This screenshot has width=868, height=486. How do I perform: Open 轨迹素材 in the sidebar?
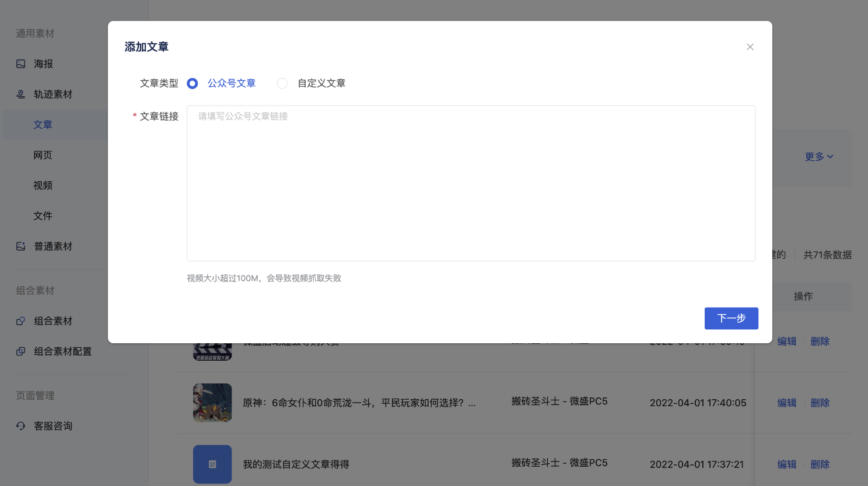point(54,94)
